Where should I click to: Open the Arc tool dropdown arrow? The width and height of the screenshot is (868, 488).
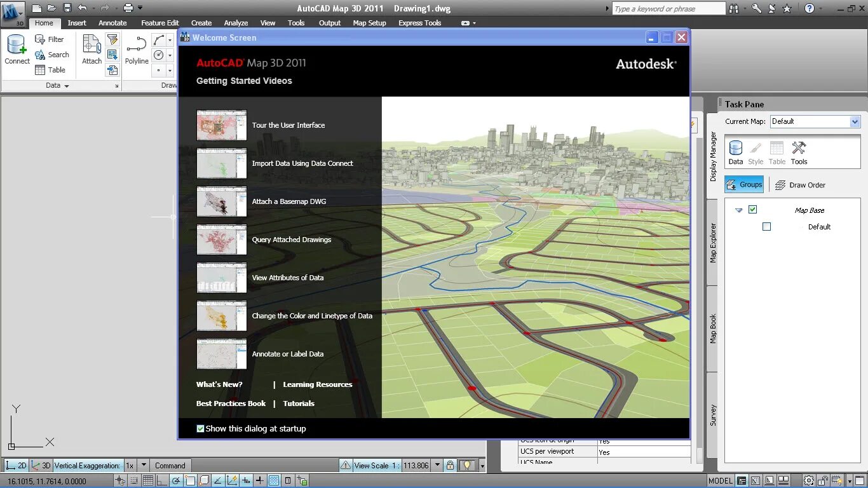pos(170,40)
